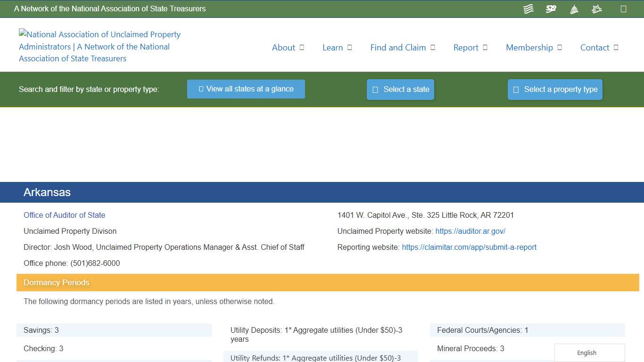Screen dimensions: 644x362
Task: Click the rightmost square icon in top bar
Action: tap(623, 9)
